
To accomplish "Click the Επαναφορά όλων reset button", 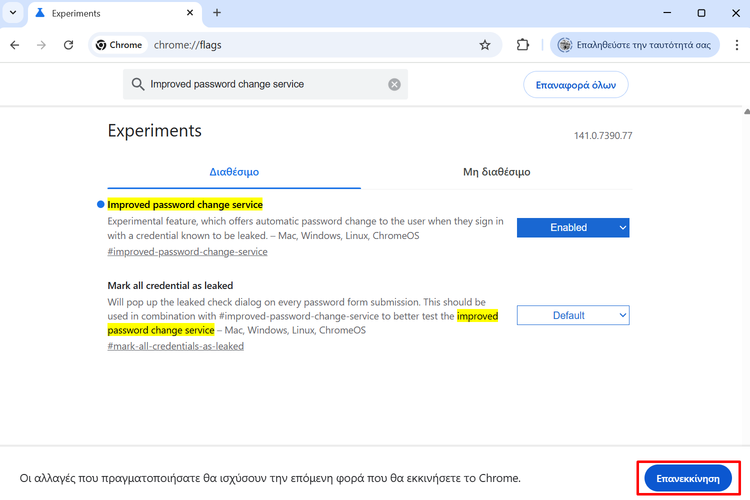I will click(575, 85).
